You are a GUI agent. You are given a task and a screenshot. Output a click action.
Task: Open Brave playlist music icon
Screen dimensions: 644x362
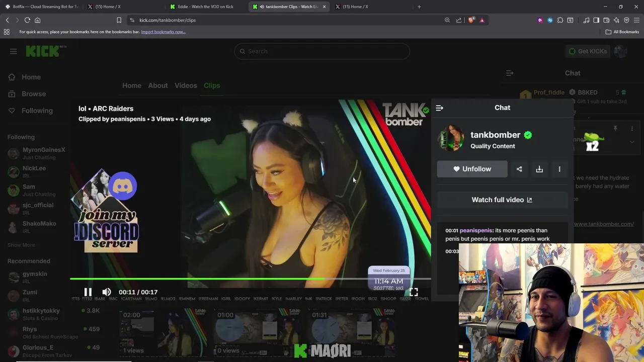point(586,20)
